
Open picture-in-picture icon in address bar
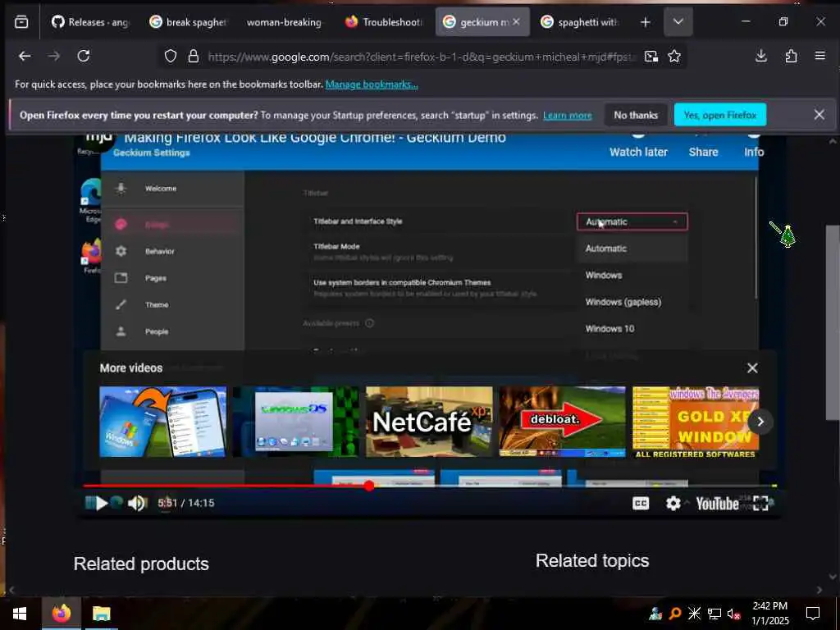coord(651,57)
